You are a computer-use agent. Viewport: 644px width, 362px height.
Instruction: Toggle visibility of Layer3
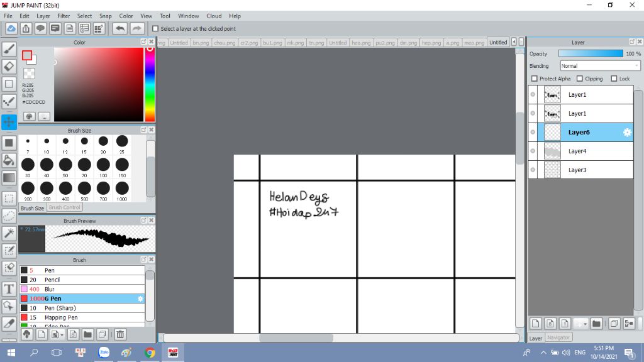tap(533, 170)
